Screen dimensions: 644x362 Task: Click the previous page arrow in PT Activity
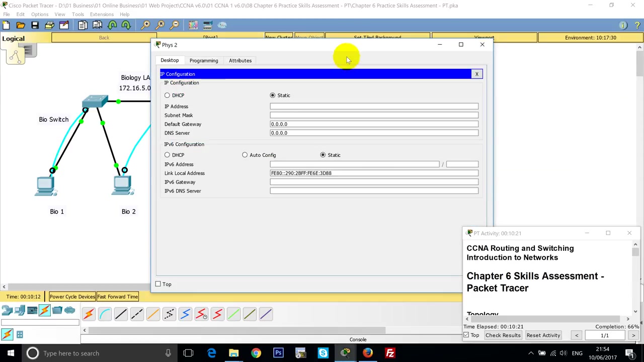pyautogui.click(x=577, y=335)
